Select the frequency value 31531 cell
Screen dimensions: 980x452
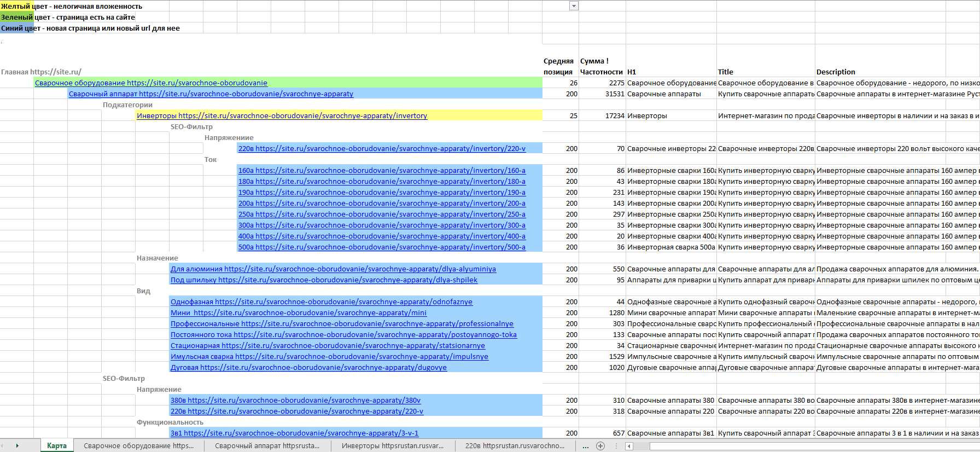[x=602, y=94]
